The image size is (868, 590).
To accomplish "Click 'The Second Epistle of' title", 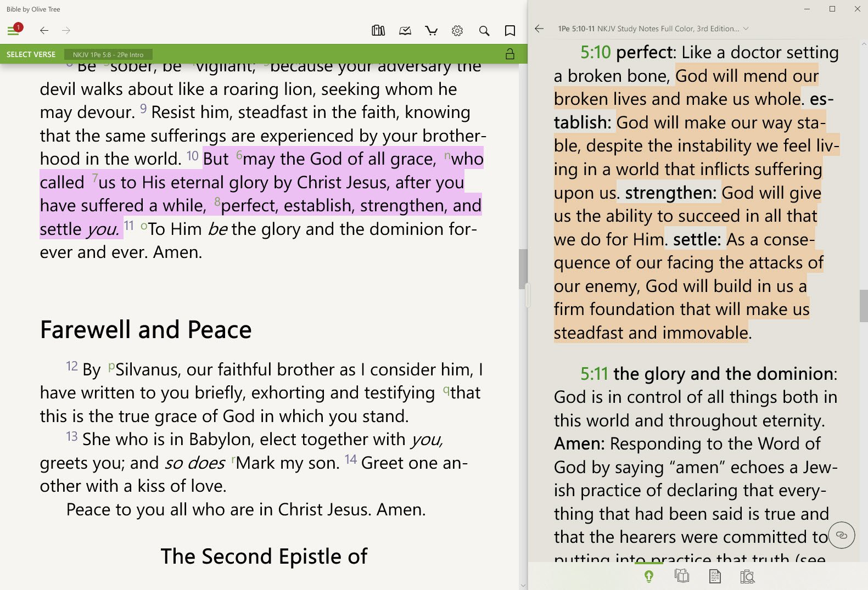I will [264, 557].
